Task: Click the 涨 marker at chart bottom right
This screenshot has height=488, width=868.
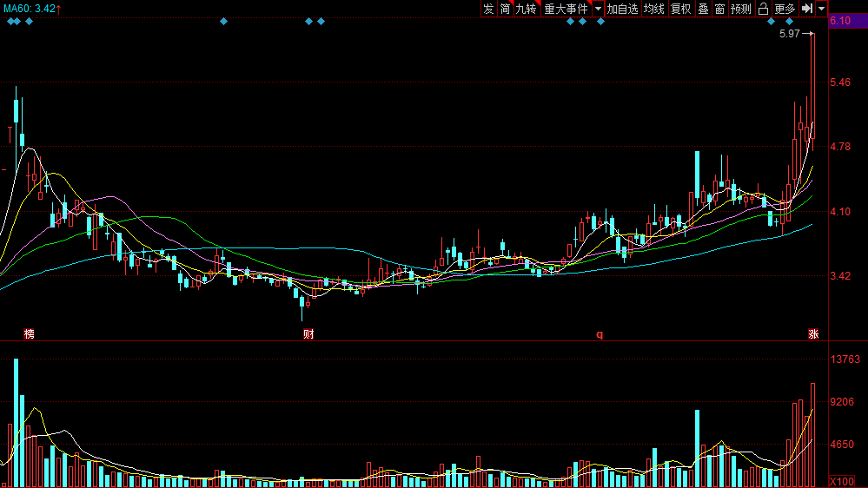Action: tap(813, 334)
